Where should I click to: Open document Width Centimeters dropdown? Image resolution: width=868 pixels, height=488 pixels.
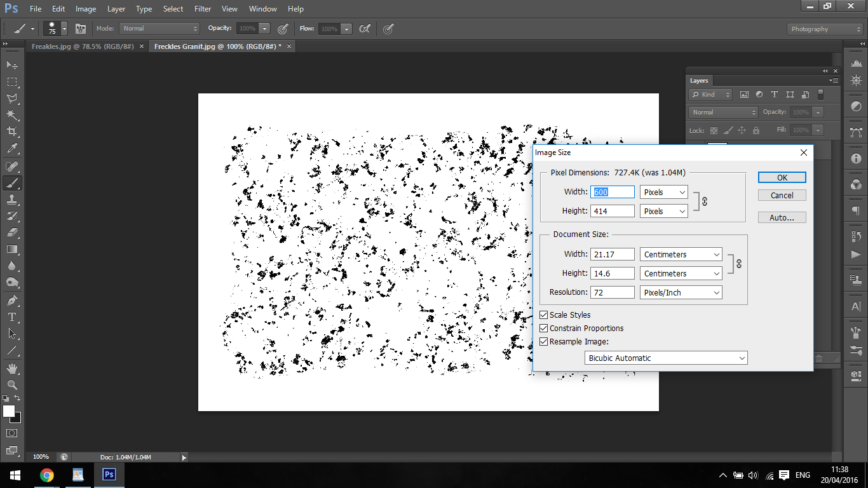point(681,254)
